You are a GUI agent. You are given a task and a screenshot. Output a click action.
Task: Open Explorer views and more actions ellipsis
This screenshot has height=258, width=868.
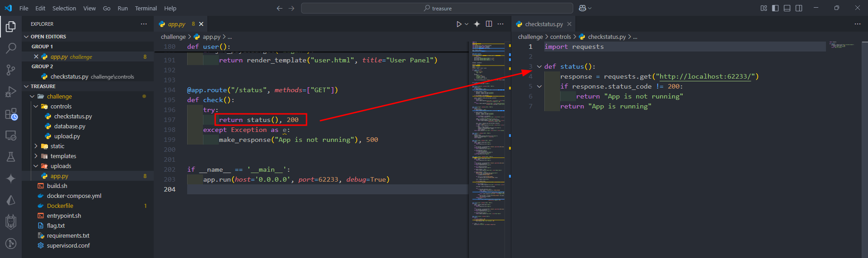144,24
